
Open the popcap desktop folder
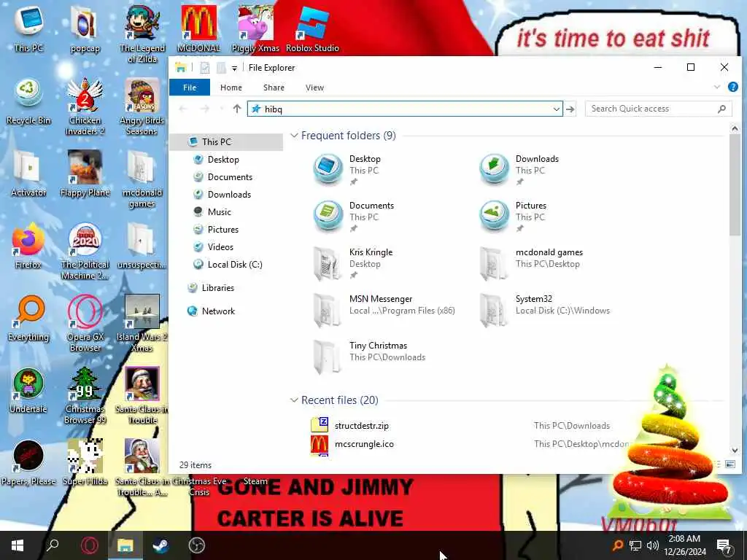[85, 28]
